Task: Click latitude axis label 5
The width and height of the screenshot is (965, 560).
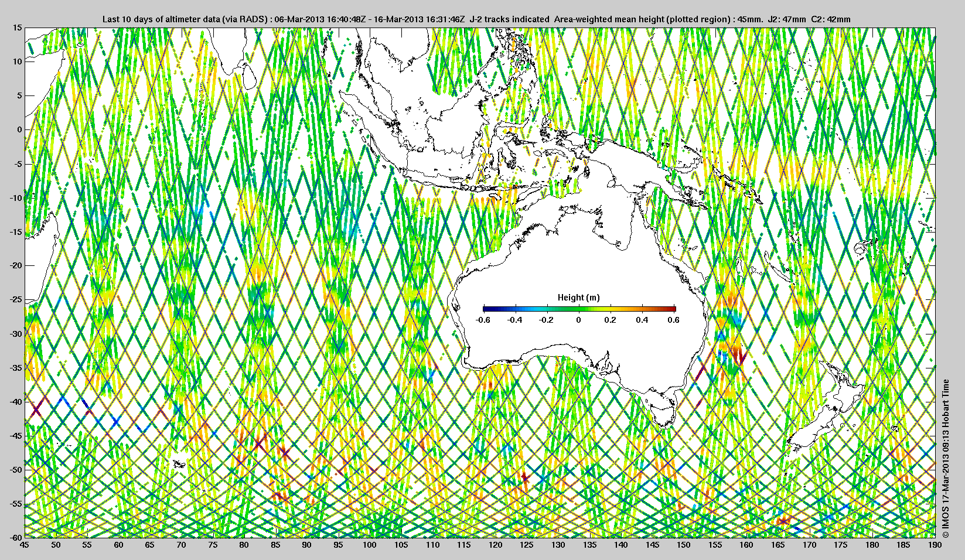Action: point(20,95)
